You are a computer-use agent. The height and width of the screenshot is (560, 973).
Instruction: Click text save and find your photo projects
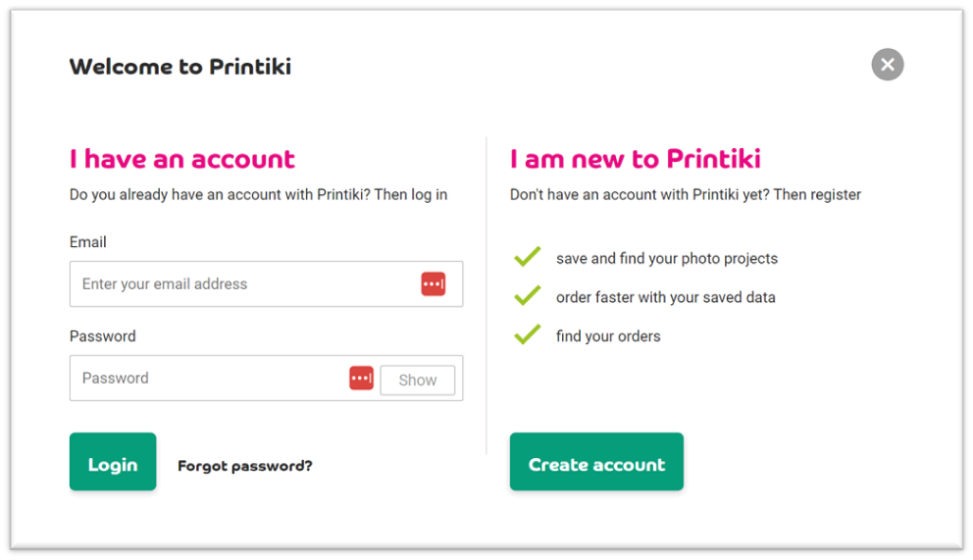click(667, 259)
